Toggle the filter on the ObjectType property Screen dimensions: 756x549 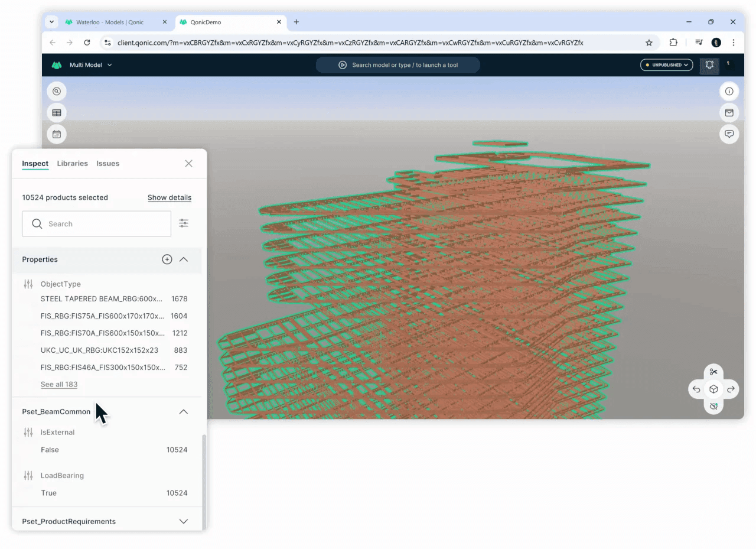(28, 284)
